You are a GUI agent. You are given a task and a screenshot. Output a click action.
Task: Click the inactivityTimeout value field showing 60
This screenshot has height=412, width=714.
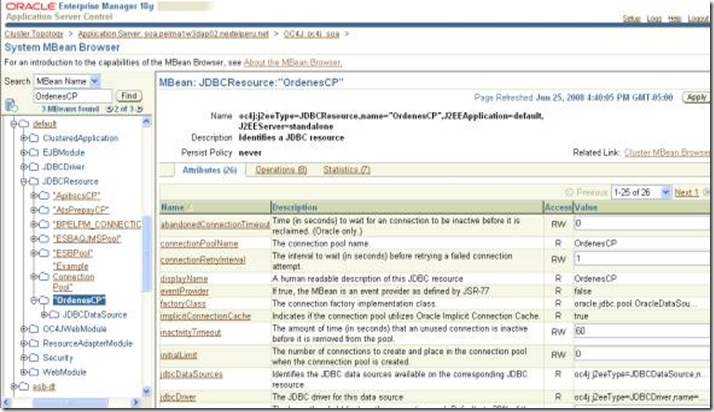click(642, 331)
